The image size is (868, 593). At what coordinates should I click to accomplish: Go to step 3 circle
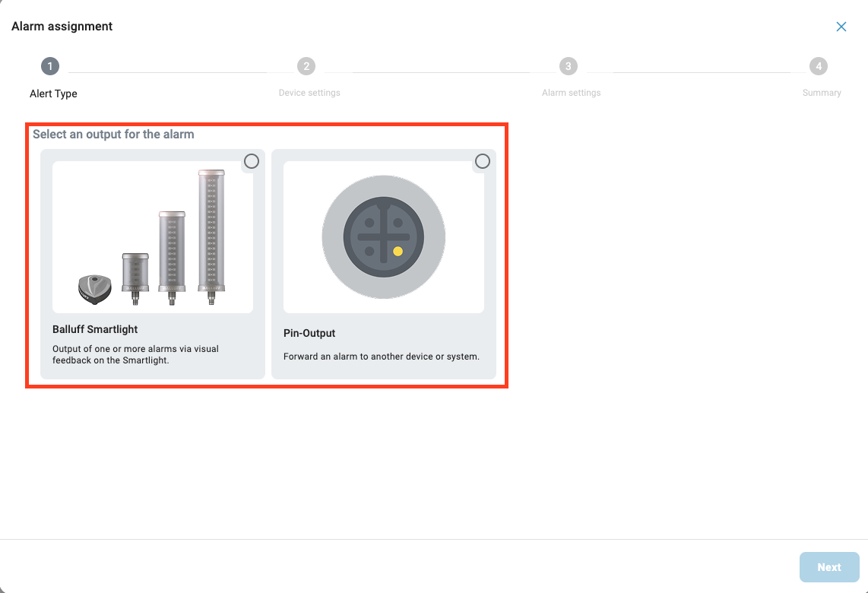coord(568,67)
